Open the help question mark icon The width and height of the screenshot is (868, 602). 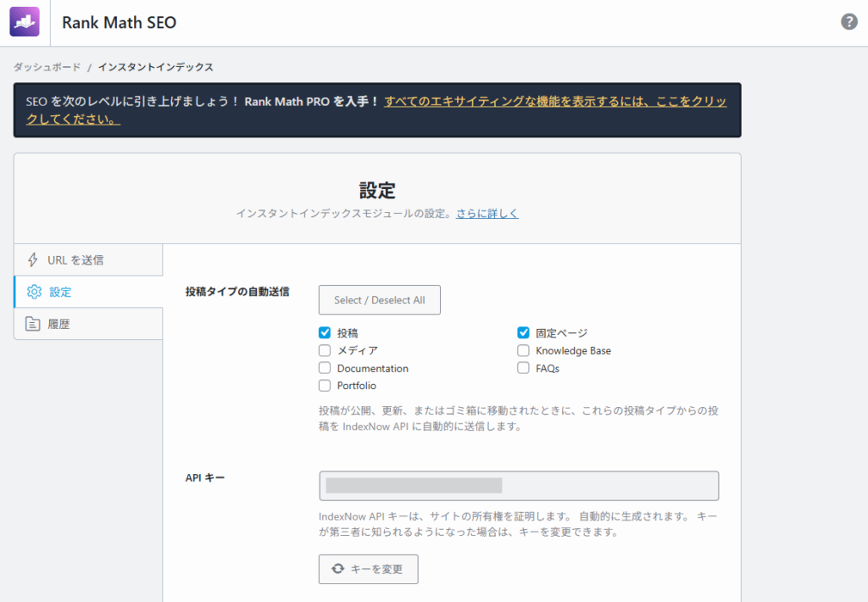pos(849,21)
